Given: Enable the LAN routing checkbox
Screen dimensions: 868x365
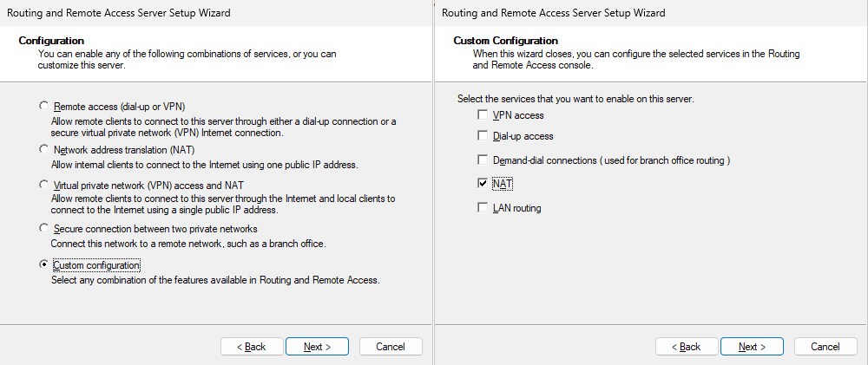Looking at the screenshot, I should [483, 208].
